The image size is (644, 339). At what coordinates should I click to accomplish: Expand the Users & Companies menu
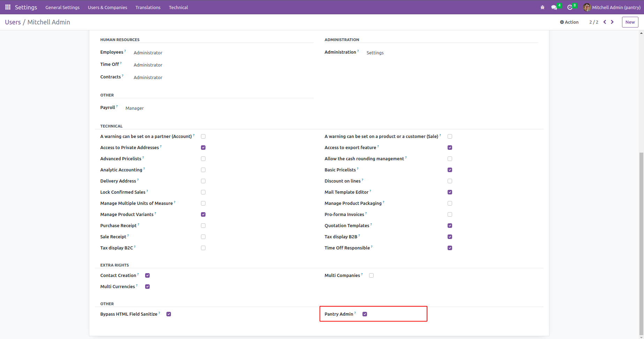(x=107, y=7)
